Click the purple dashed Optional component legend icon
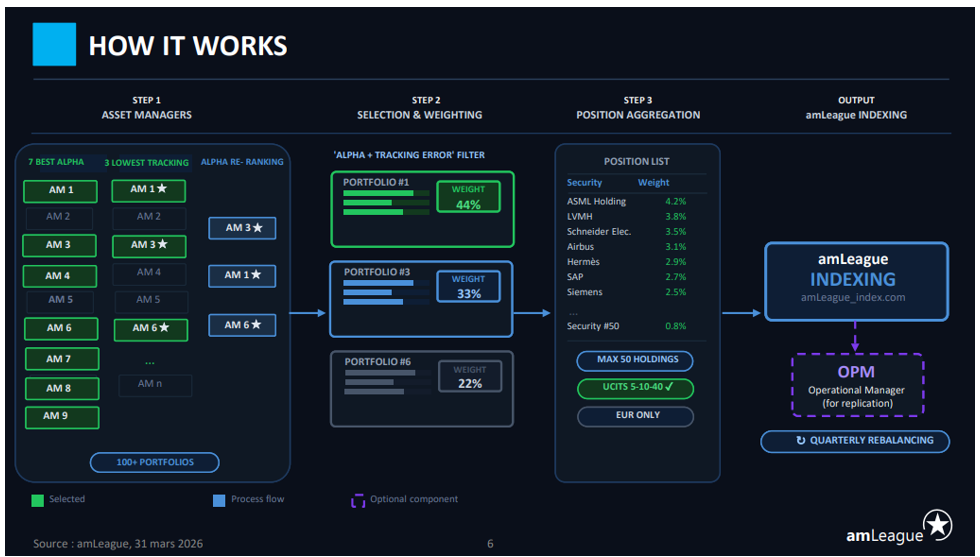 358,500
